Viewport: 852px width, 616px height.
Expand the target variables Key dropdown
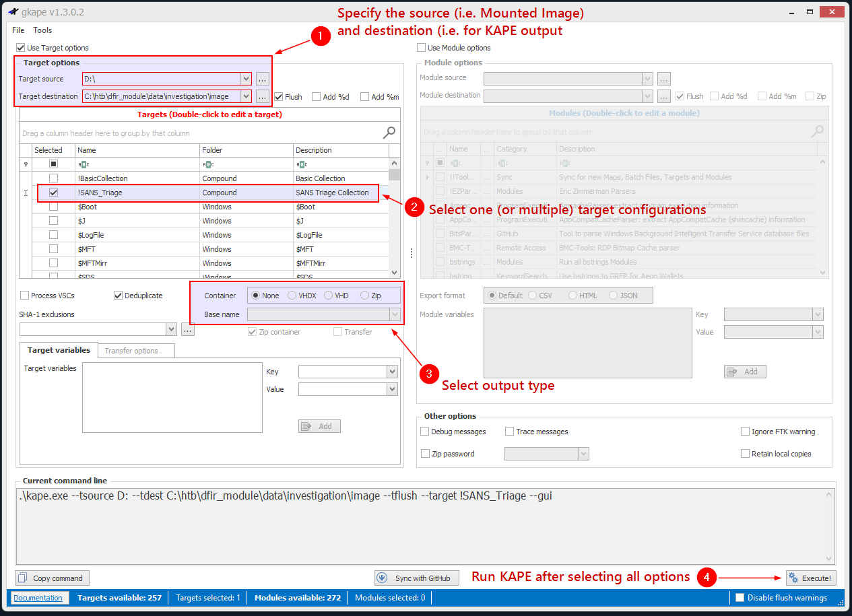pos(392,372)
